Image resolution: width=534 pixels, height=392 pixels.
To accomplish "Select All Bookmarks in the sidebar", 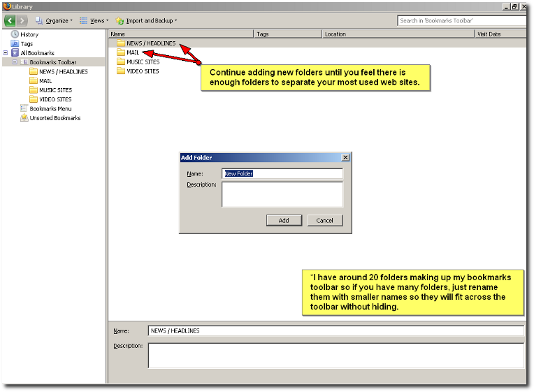I will (x=38, y=53).
